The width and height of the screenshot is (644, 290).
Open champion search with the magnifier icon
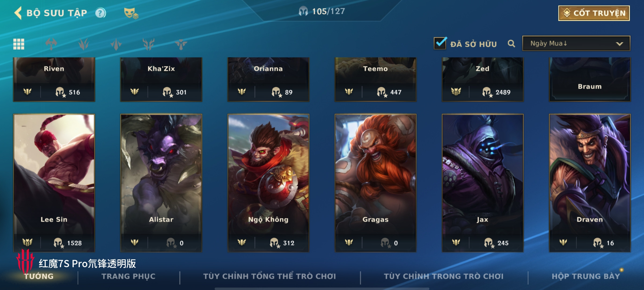[x=511, y=44]
